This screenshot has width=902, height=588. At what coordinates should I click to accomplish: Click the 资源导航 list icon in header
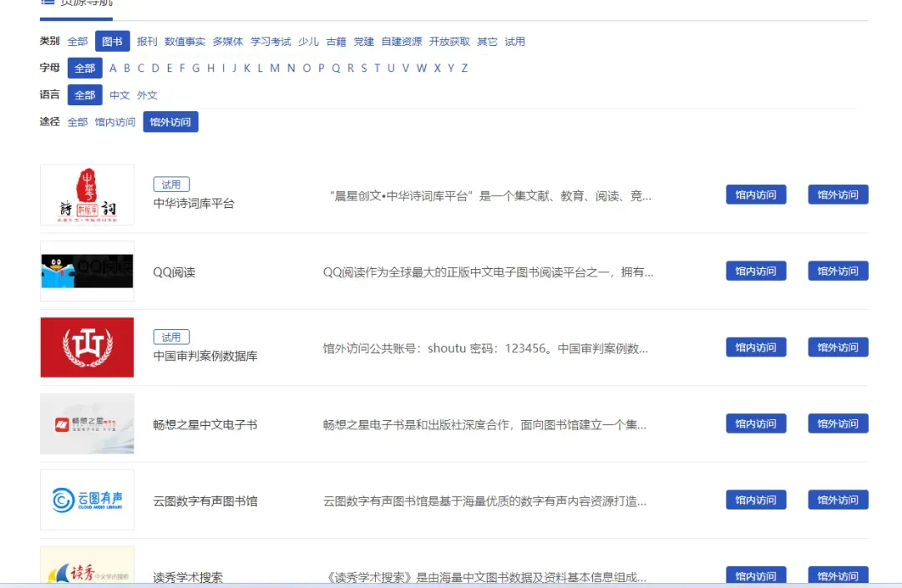point(48,3)
